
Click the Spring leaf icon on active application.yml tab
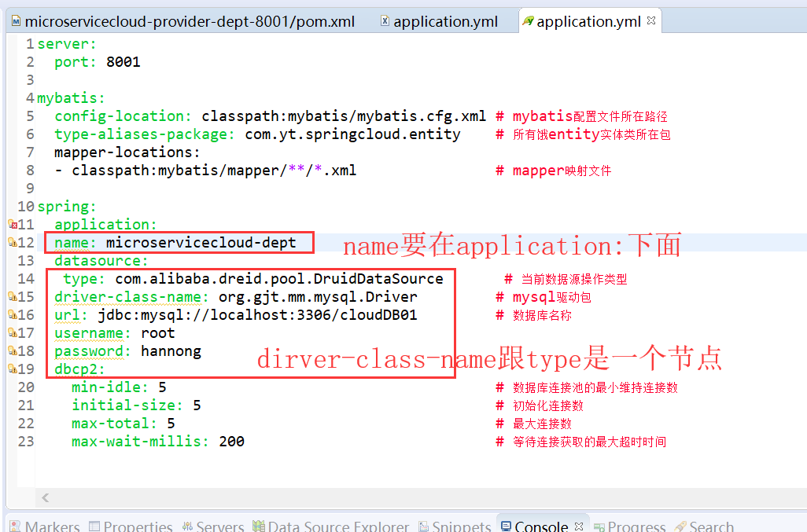pos(529,22)
